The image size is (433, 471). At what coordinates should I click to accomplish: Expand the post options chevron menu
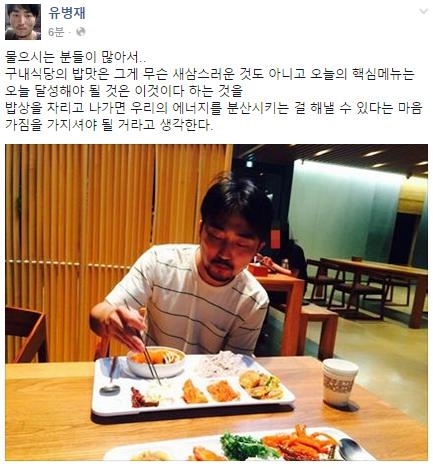pos(423,11)
